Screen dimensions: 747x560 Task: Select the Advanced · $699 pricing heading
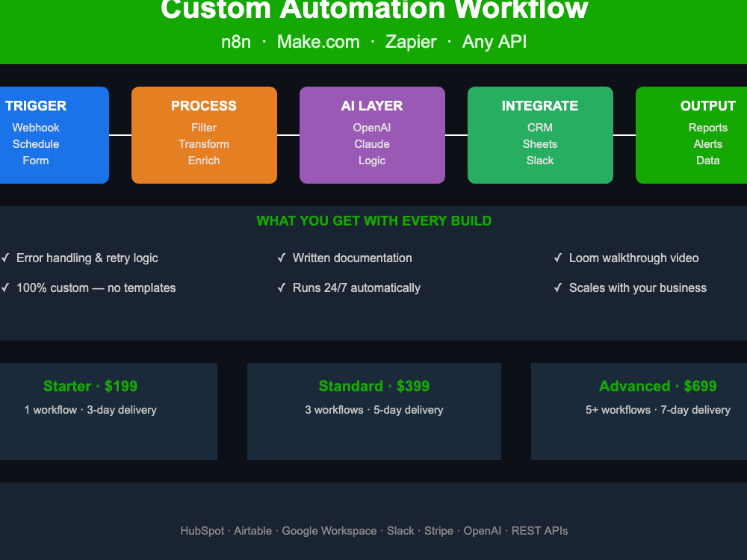tap(658, 386)
